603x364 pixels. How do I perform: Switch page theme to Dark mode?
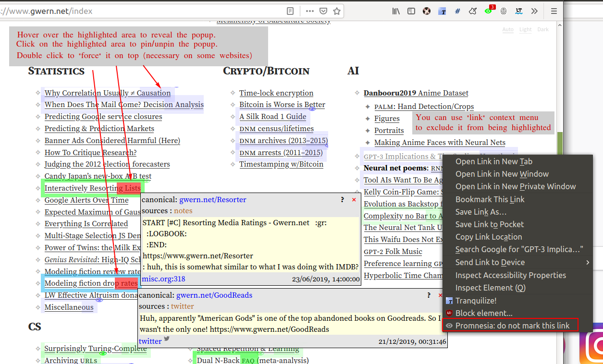[x=543, y=29]
